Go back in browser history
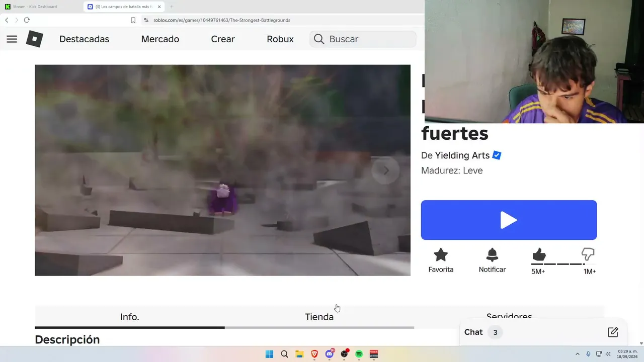The width and height of the screenshot is (644, 362). (7, 20)
